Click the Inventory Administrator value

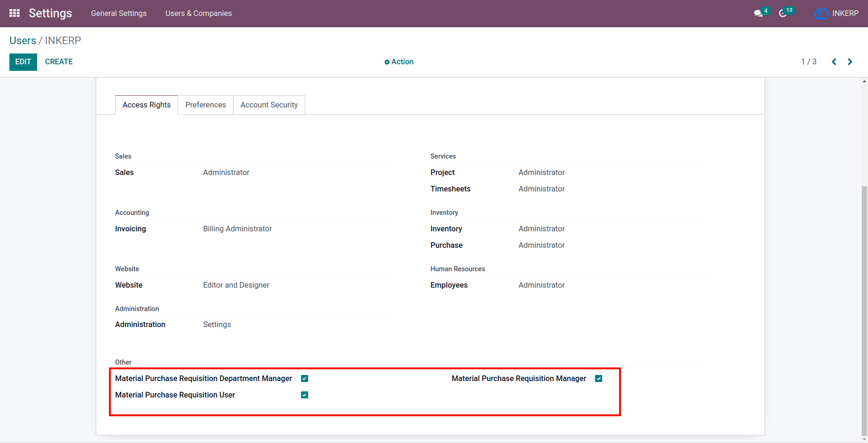pyautogui.click(x=542, y=229)
